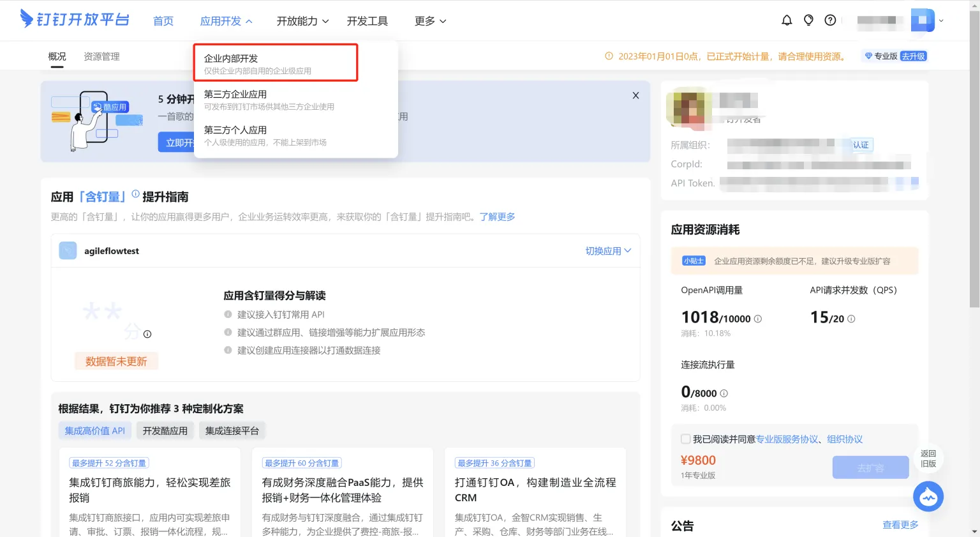Click the 去扩容 button
Screen dimensions: 980x537
[871, 467]
